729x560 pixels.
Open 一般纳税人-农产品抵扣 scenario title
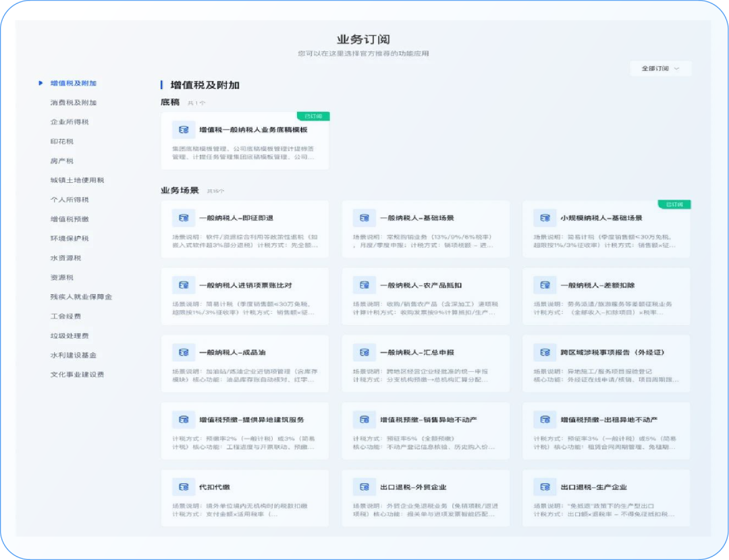click(x=421, y=285)
